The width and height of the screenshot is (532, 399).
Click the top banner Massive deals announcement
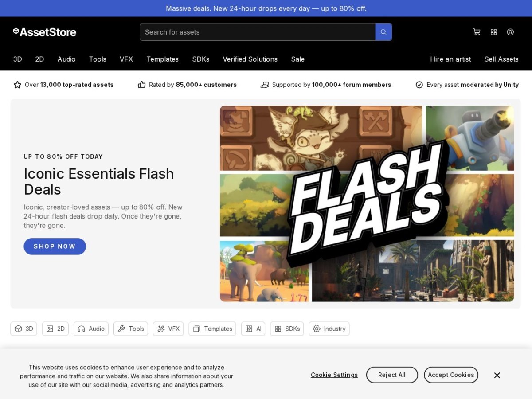pyautogui.click(x=266, y=8)
